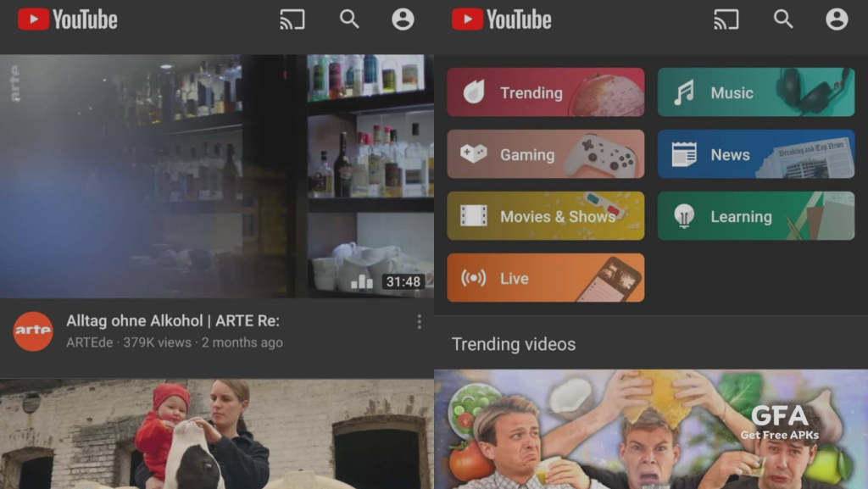Screen dimensions: 868x489
Task: Tap the Trending flame icon
Action: [x=474, y=92]
